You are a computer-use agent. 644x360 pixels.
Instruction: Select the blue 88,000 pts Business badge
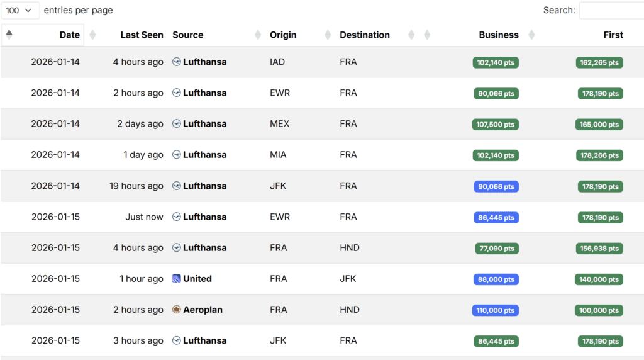[x=496, y=279]
